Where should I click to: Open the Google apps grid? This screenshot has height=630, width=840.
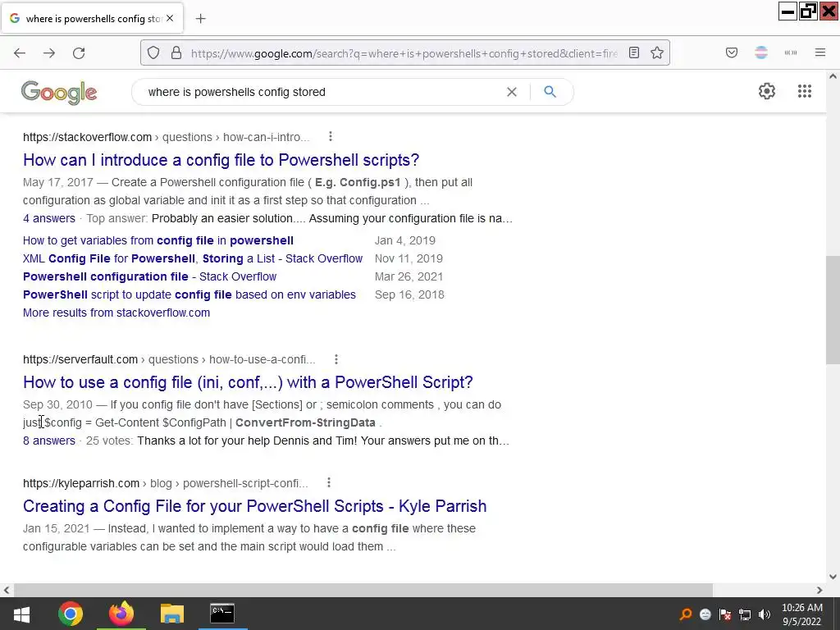pyautogui.click(x=804, y=91)
